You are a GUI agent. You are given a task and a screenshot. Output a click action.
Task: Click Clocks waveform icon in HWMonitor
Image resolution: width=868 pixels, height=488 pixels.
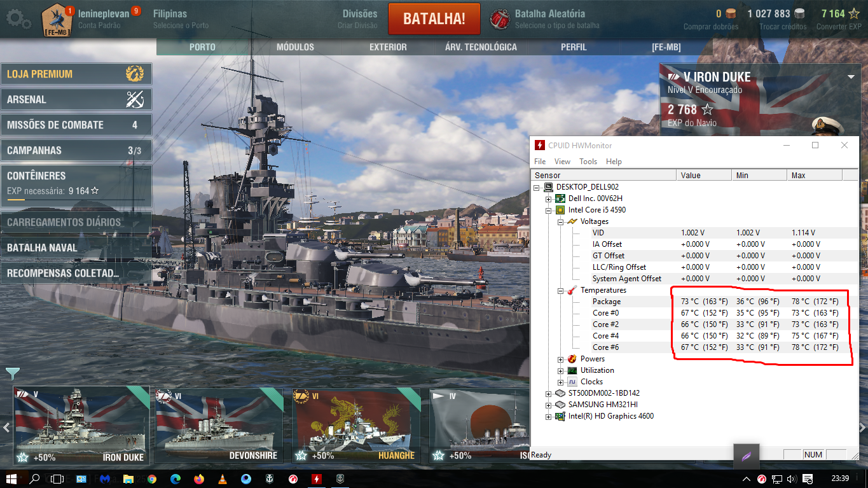point(572,382)
